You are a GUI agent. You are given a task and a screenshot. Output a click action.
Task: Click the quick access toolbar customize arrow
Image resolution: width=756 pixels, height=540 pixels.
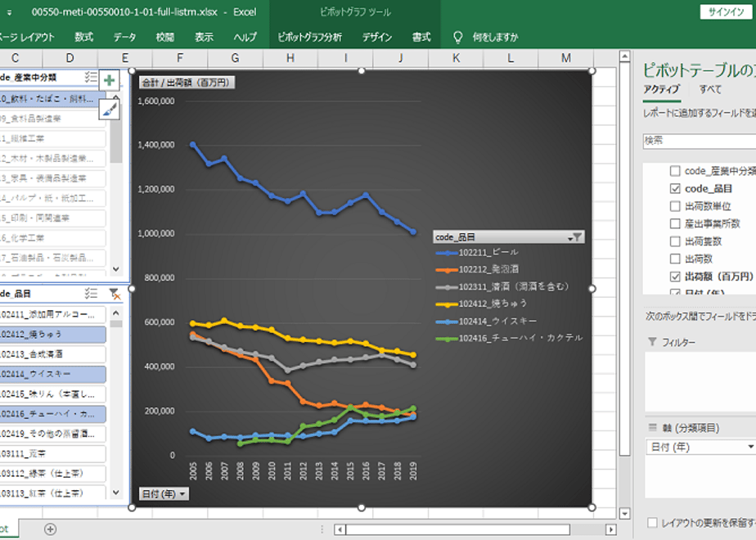click(9, 12)
